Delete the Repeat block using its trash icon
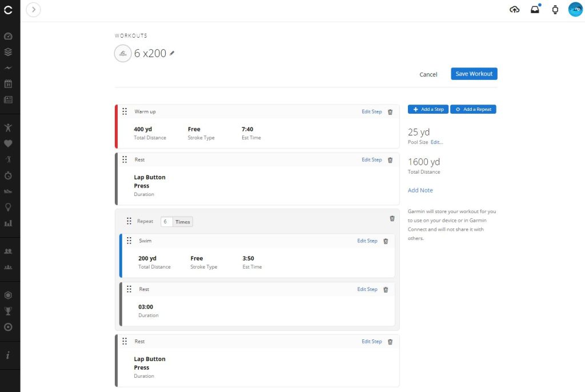Screen dimensions: 585x392 point(392,218)
